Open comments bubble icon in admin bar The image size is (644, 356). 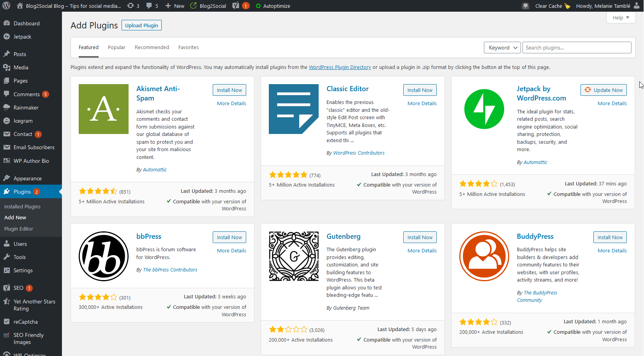click(149, 6)
